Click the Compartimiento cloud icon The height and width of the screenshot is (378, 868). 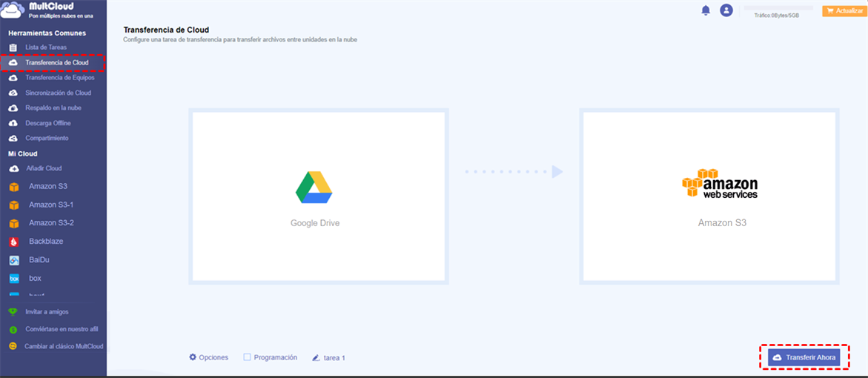[x=13, y=138]
